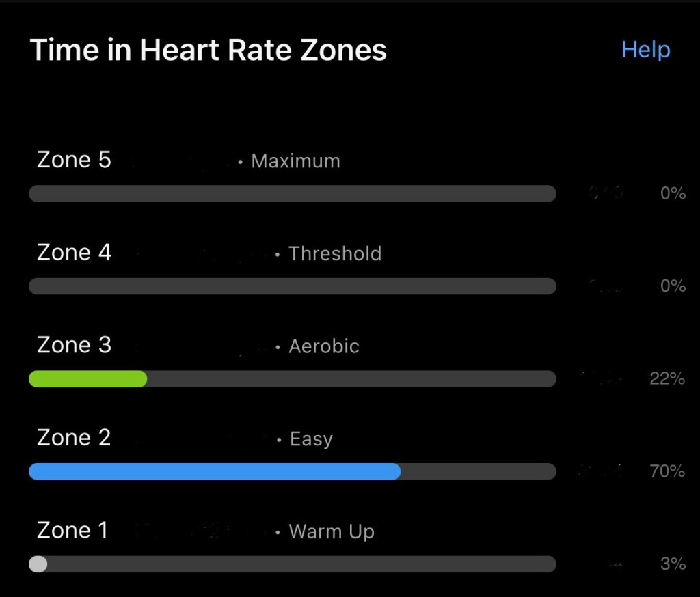
Task: Tap the Maximum zone description
Action: point(295,161)
